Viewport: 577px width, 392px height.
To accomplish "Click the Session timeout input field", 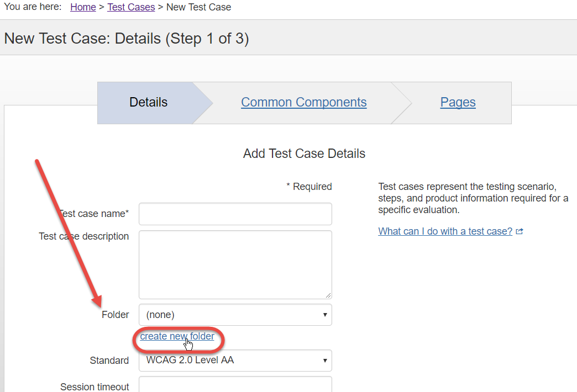I will (x=235, y=385).
